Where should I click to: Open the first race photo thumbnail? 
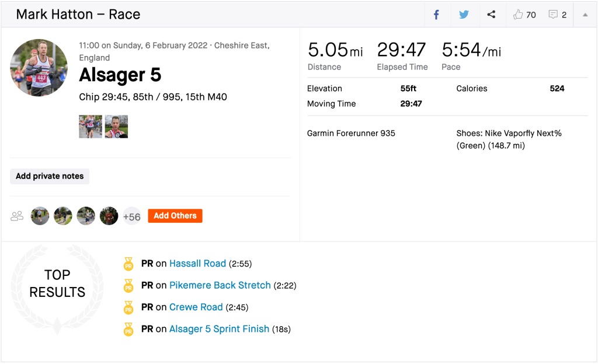pyautogui.click(x=91, y=127)
